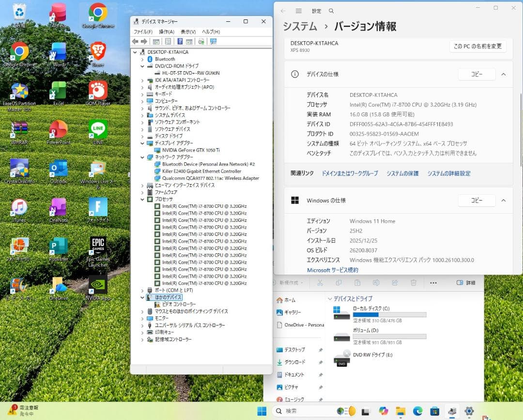Select ボリューム (D:) drive in Explorer

click(379, 336)
